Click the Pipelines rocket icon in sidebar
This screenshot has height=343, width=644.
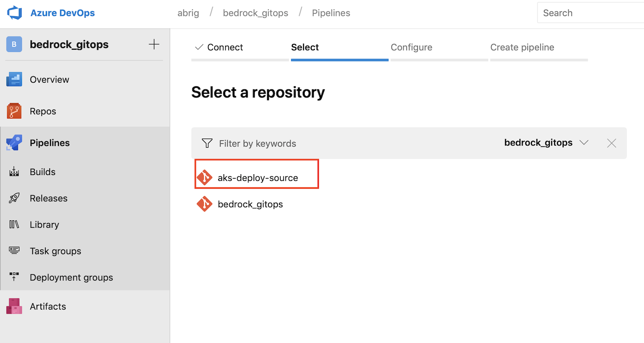coord(14,143)
